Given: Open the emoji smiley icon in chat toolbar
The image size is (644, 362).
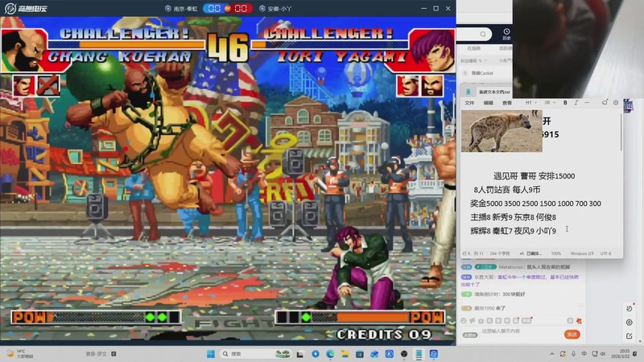Looking at the screenshot, I should click(464, 320).
